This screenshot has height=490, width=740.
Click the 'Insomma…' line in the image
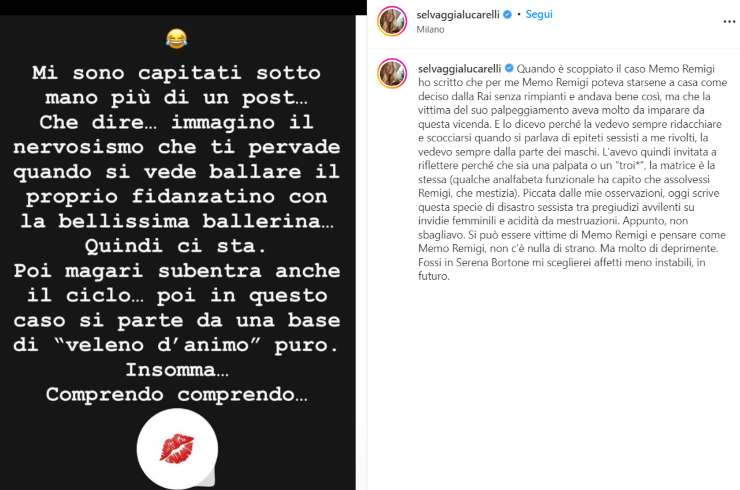pyautogui.click(x=177, y=370)
